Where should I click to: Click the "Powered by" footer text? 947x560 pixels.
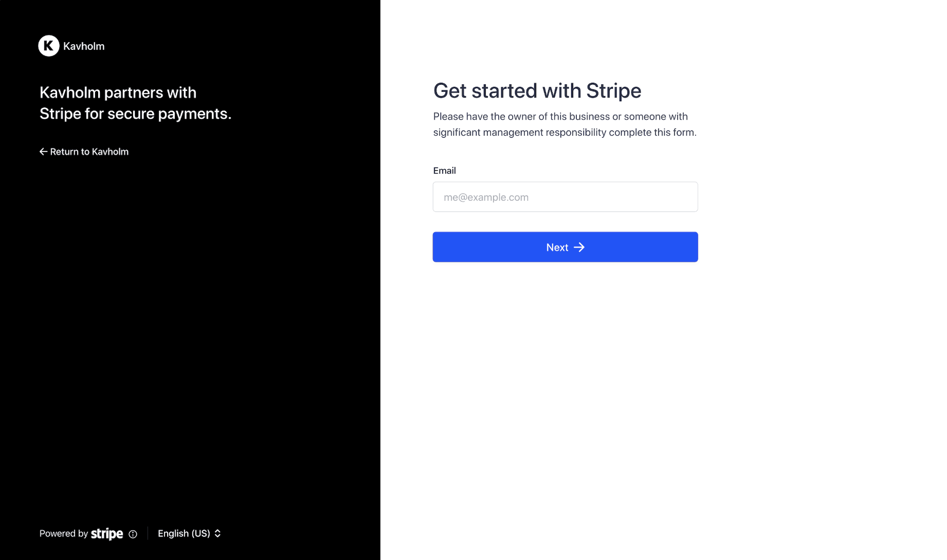64,533
